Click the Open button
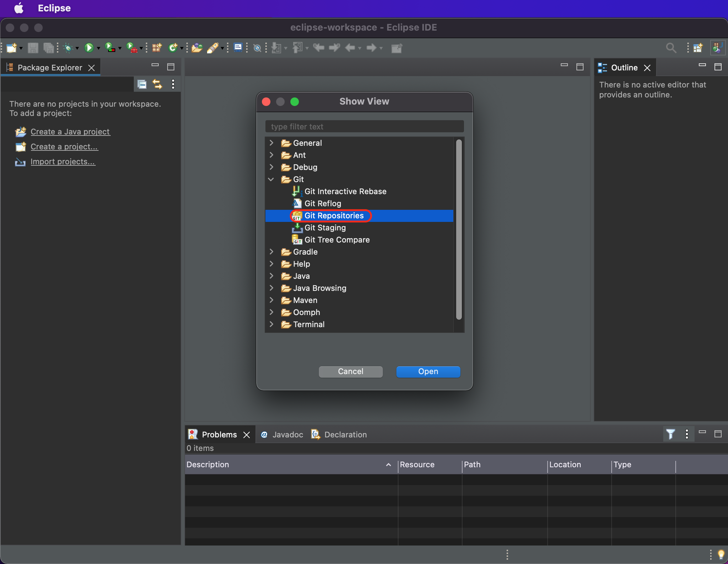The height and width of the screenshot is (564, 728). tap(428, 372)
